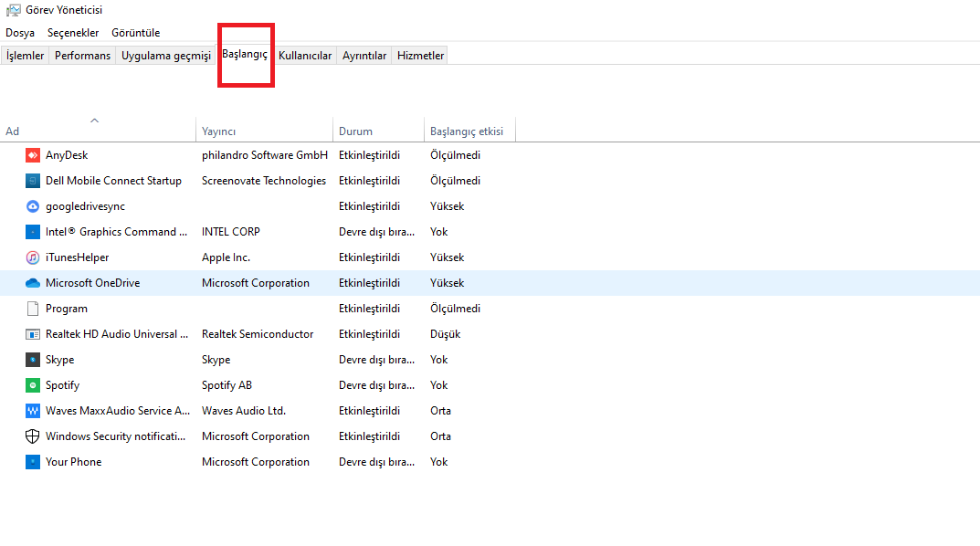Click the AnyDesk app icon
The image size is (980, 546).
[x=33, y=155]
